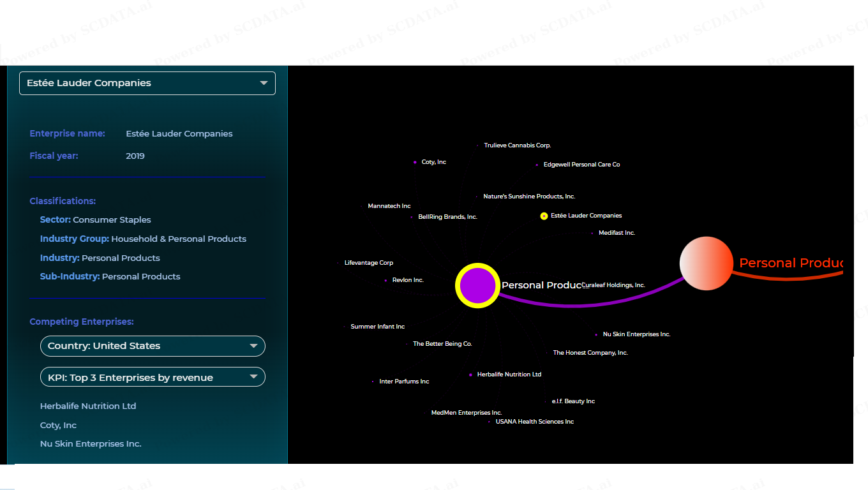Select the e.l.f. Beauty Inc node

tap(573, 401)
